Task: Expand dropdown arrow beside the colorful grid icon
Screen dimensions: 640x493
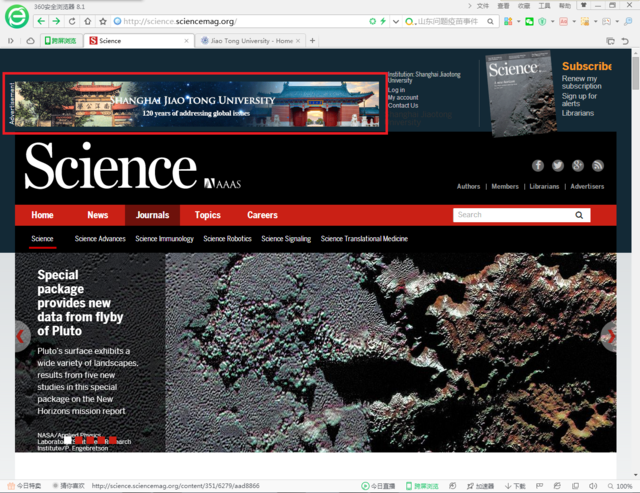Action: click(518, 22)
